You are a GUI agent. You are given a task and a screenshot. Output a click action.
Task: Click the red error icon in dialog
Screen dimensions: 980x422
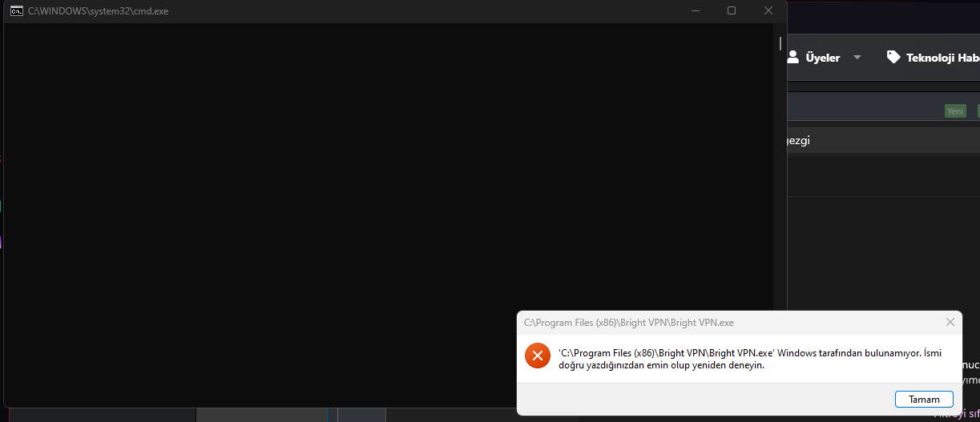tap(538, 355)
